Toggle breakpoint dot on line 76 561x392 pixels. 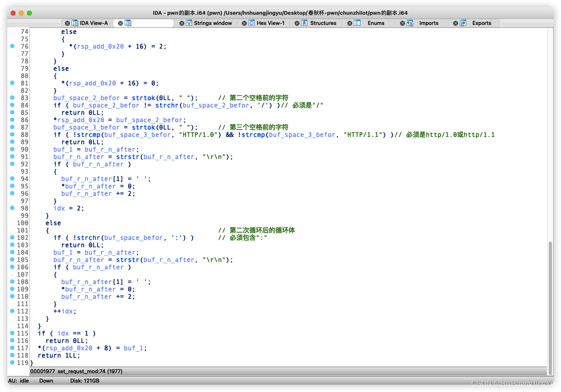tap(12, 46)
